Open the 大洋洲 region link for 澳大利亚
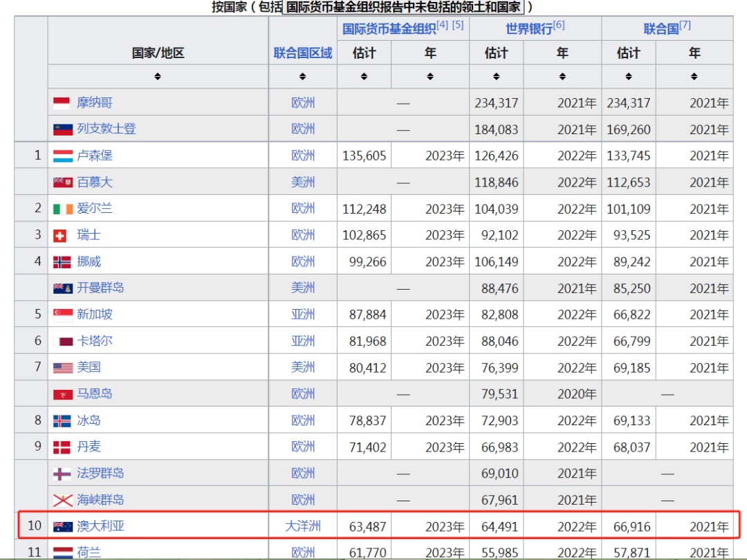The height and width of the screenshot is (560, 747). click(303, 526)
